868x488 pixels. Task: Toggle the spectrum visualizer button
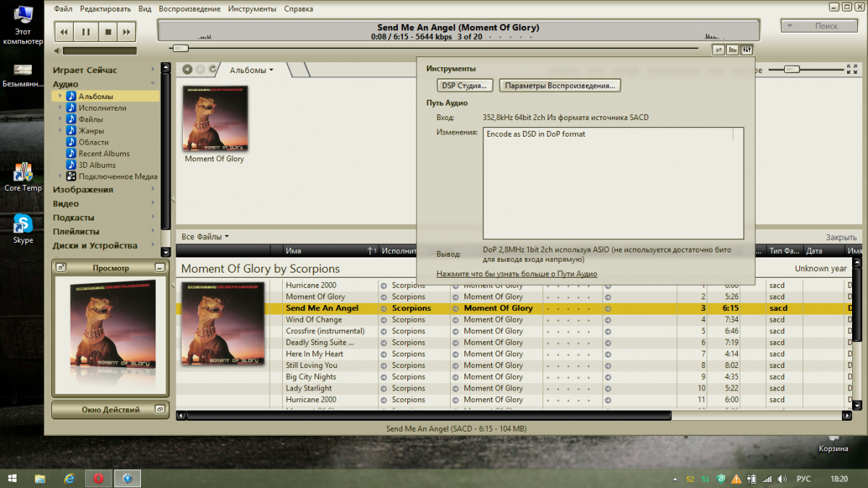733,49
